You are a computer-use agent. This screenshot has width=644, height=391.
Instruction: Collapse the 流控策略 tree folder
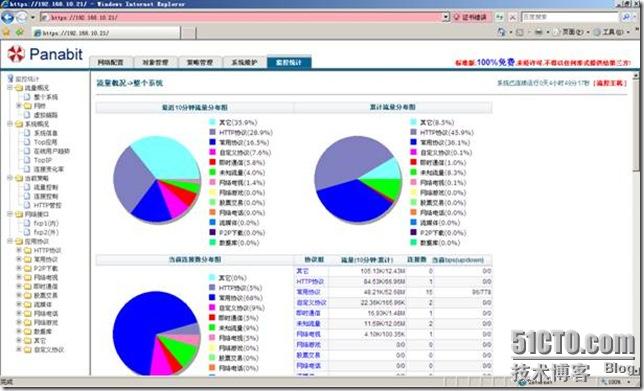(9, 178)
